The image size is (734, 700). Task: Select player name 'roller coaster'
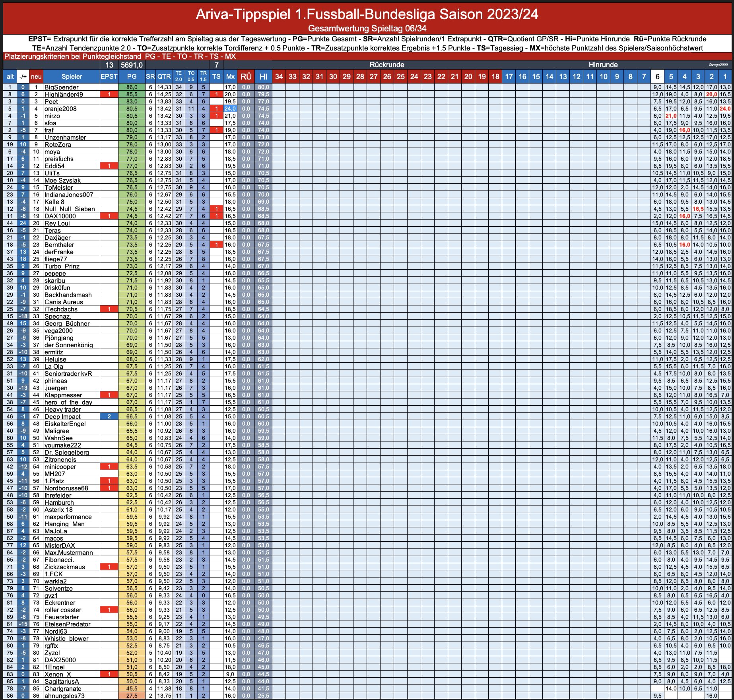pyautogui.click(x=63, y=610)
